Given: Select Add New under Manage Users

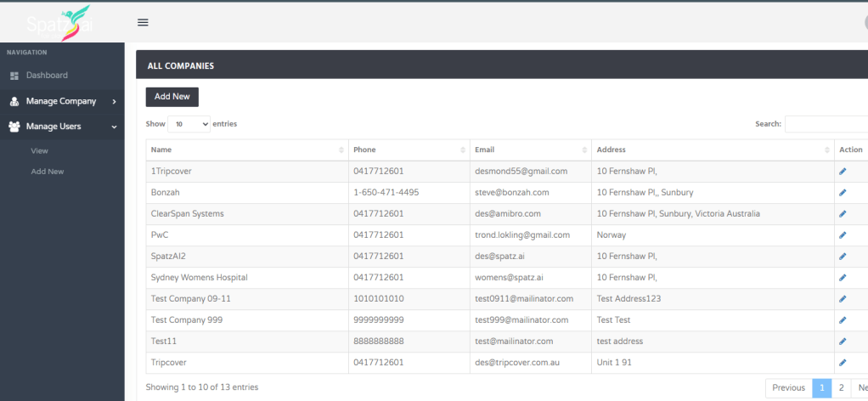Looking at the screenshot, I should tap(48, 172).
